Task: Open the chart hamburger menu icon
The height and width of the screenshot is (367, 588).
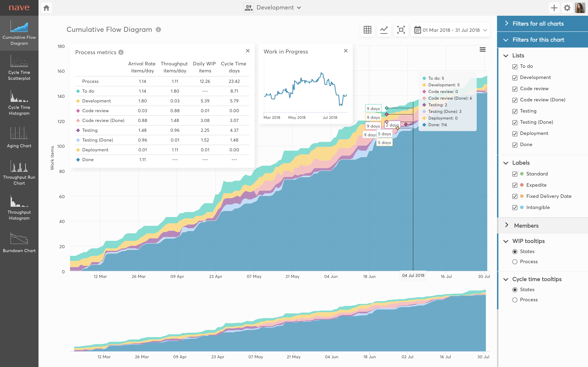Action: click(482, 49)
